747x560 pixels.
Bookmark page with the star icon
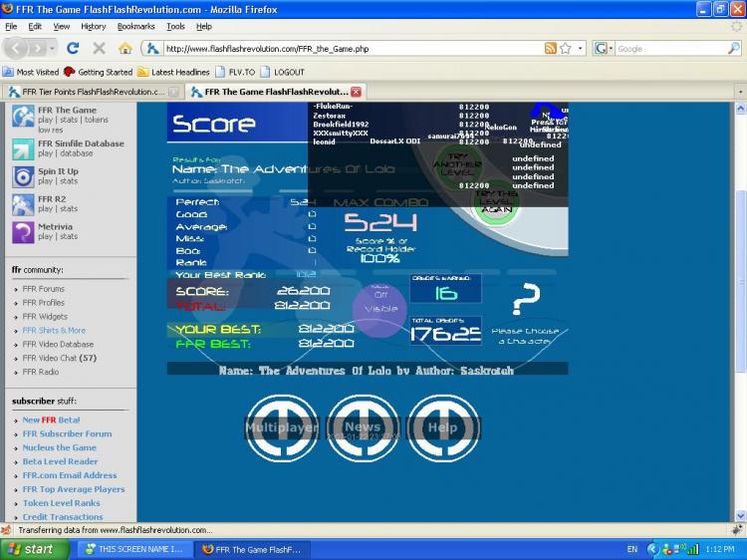(x=566, y=48)
